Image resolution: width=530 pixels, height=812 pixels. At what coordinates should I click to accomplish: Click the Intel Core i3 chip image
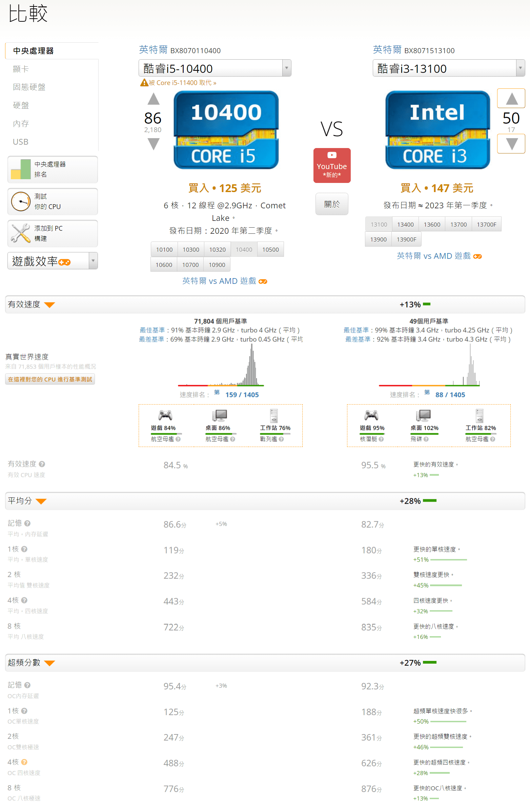437,130
